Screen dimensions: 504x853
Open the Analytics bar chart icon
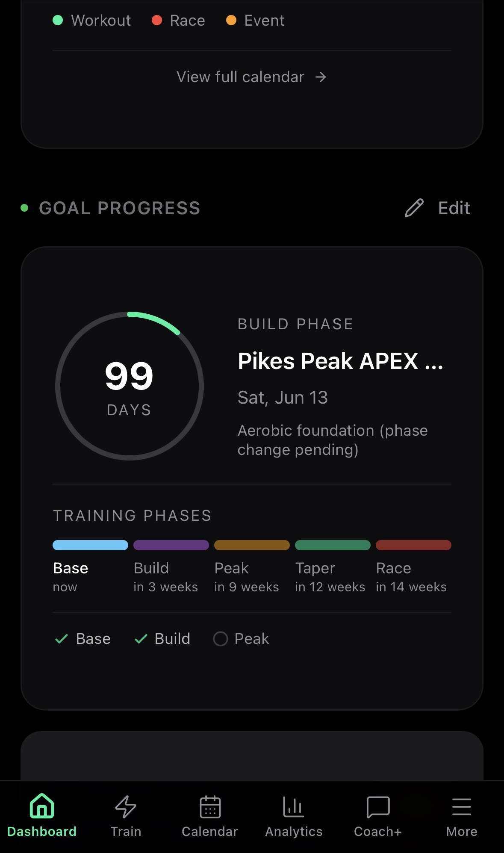pyautogui.click(x=293, y=807)
